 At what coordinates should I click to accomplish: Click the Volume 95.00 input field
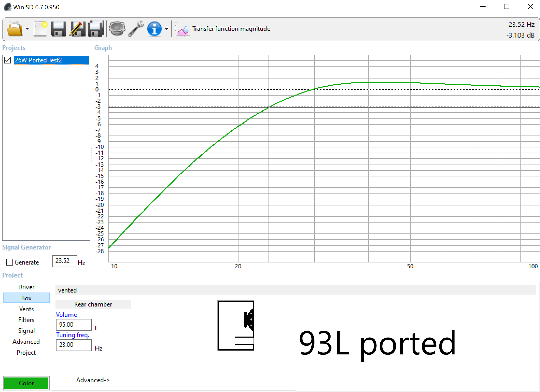pos(74,325)
